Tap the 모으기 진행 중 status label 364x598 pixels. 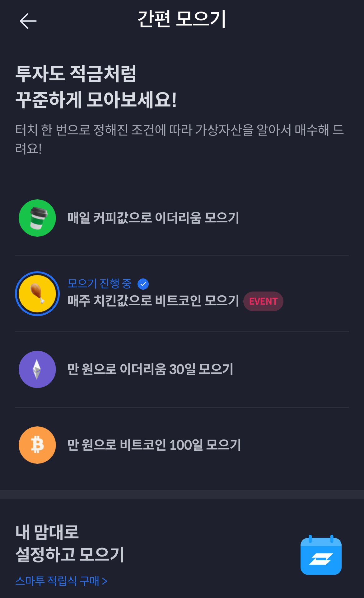[100, 283]
